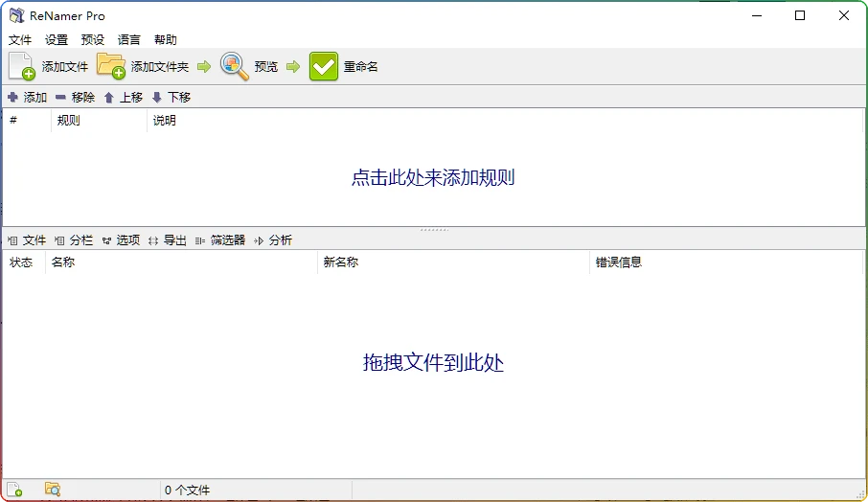Open the 设置 menu in the menu bar
Image resolution: width=868 pixels, height=502 pixels.
click(57, 40)
